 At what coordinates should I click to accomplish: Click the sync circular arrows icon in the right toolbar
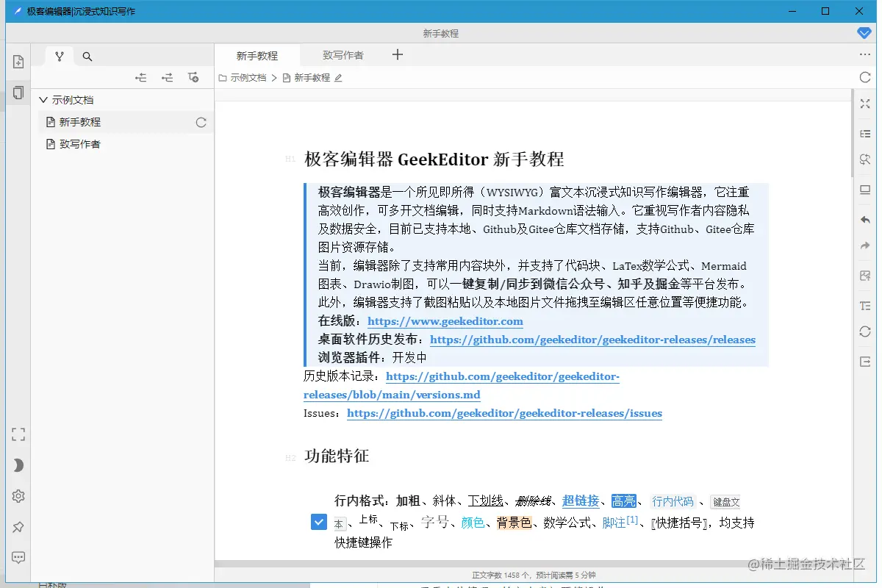tap(865, 332)
